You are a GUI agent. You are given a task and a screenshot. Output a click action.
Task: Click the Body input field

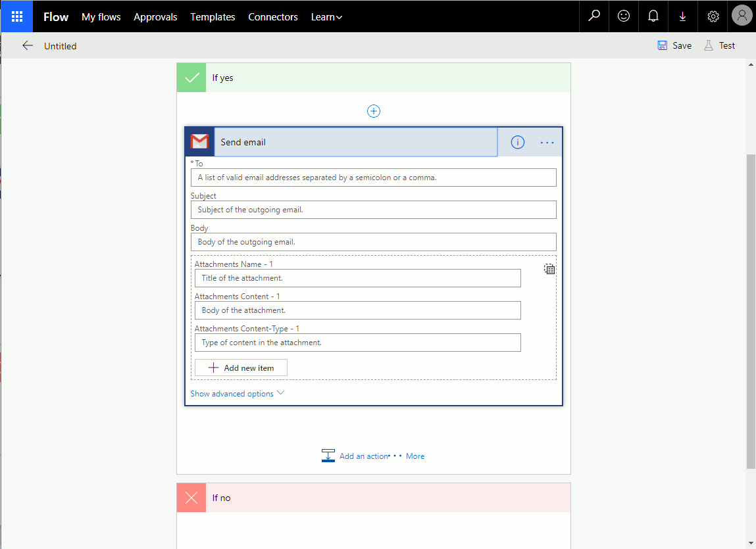[374, 242]
